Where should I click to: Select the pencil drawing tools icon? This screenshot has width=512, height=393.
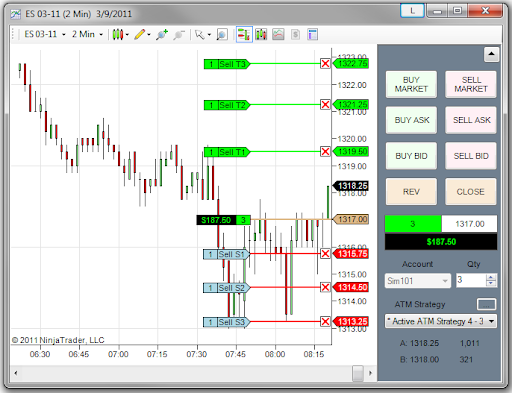(140, 34)
